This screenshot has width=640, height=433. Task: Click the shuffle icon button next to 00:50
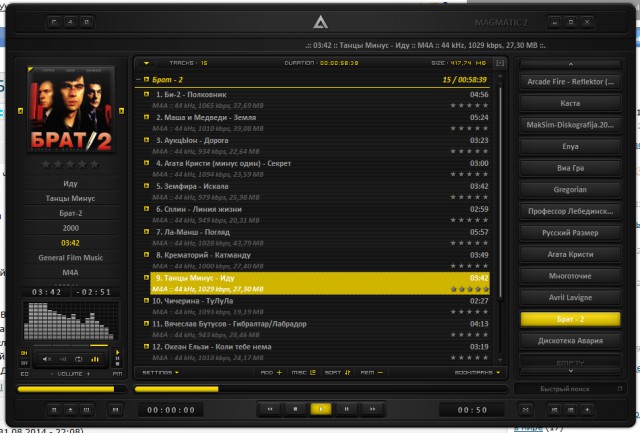coord(526,410)
